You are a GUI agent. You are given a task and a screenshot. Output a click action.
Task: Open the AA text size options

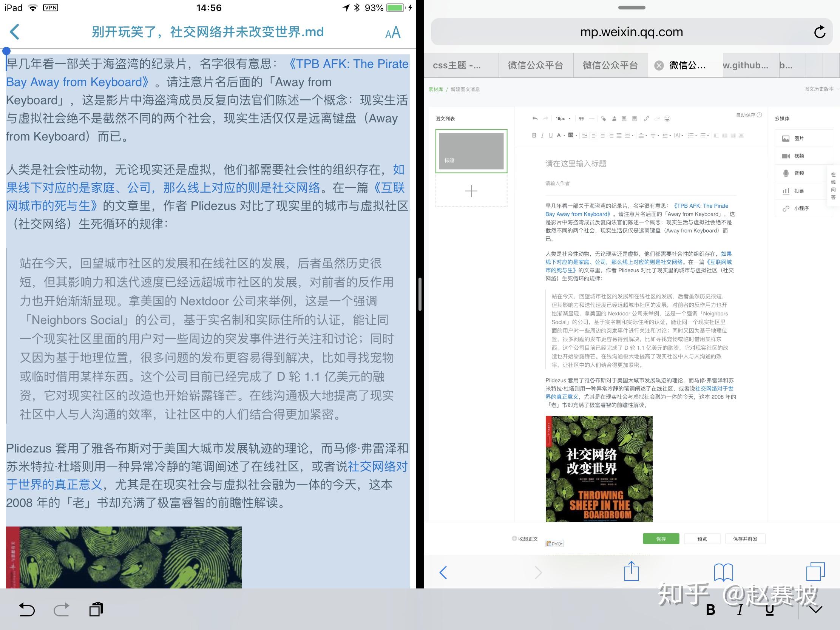click(x=393, y=32)
